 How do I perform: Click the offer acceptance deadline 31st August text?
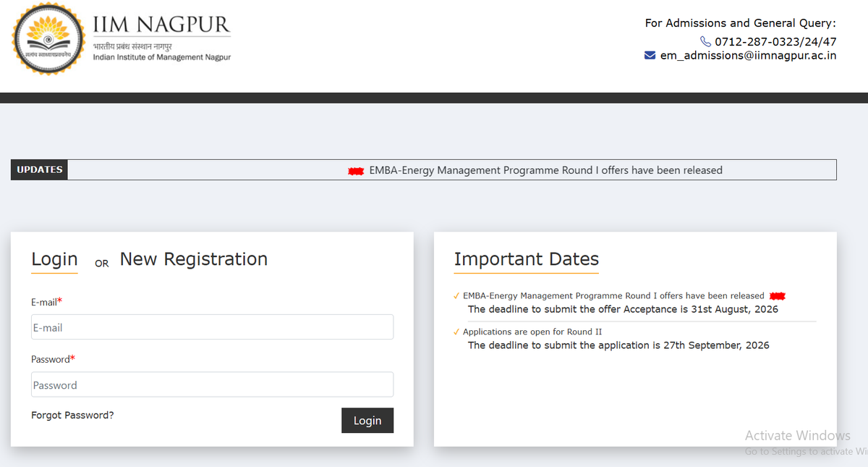pos(623,309)
